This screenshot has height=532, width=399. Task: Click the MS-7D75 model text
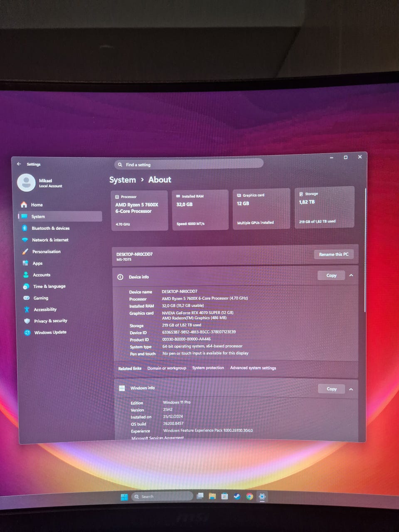[124, 260]
